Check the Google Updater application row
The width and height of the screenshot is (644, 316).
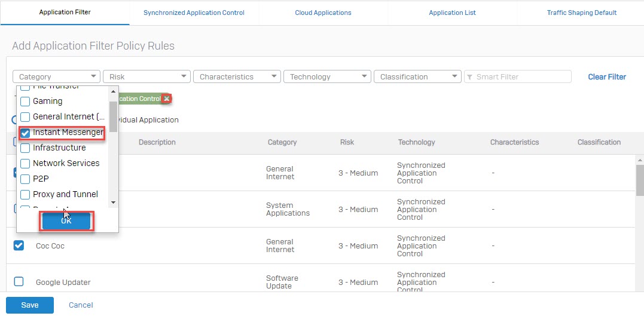(x=19, y=281)
